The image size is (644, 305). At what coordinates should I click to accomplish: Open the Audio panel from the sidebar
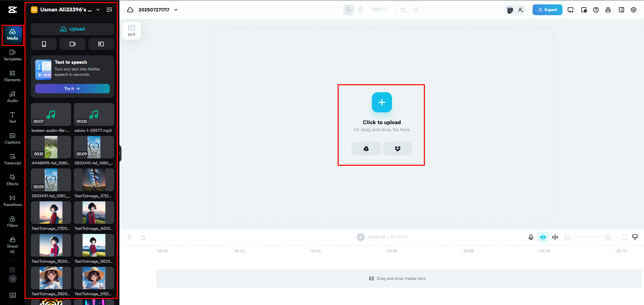pyautogui.click(x=12, y=97)
